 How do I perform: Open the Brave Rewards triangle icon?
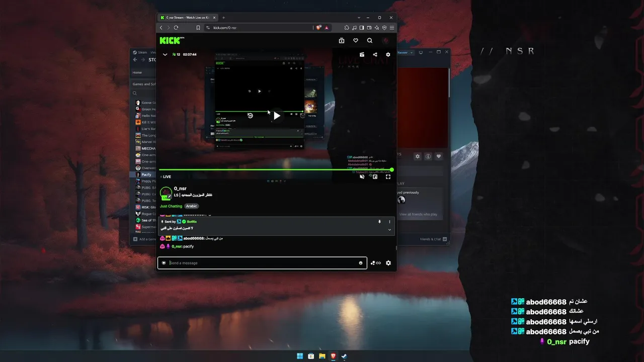click(327, 28)
